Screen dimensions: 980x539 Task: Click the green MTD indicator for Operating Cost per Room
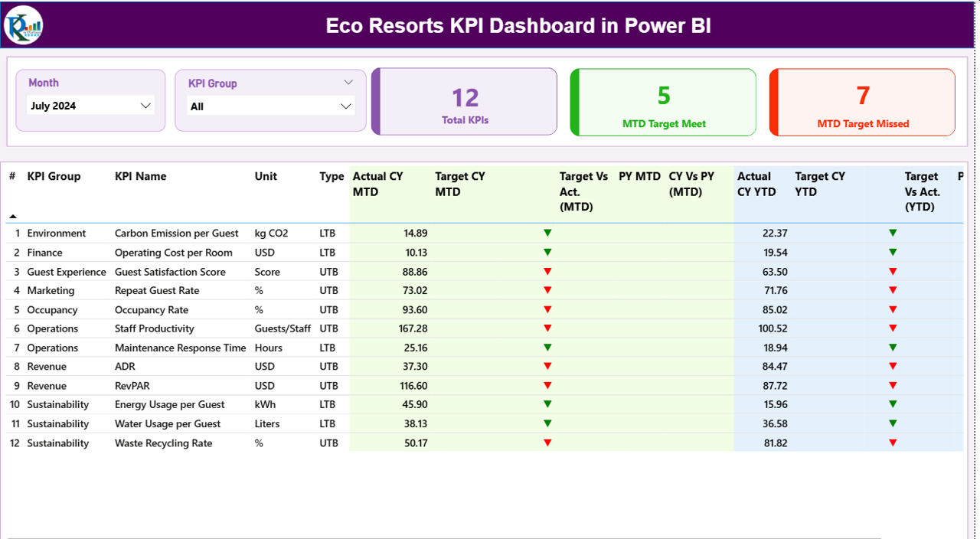click(x=547, y=252)
